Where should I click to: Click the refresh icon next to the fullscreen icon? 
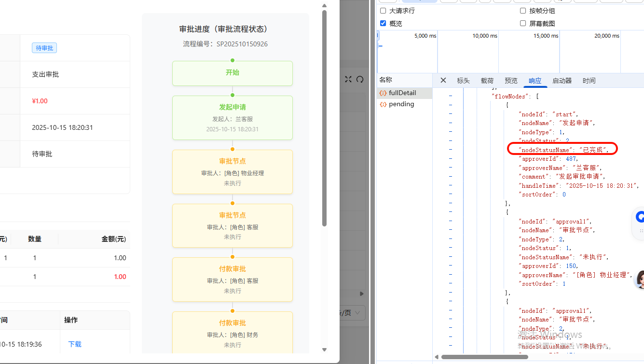click(360, 79)
